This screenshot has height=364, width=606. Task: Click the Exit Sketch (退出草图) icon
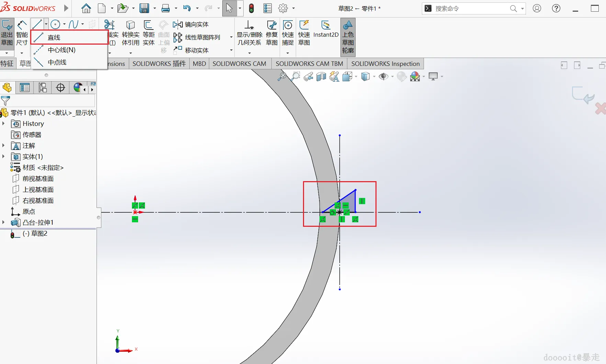click(7, 33)
